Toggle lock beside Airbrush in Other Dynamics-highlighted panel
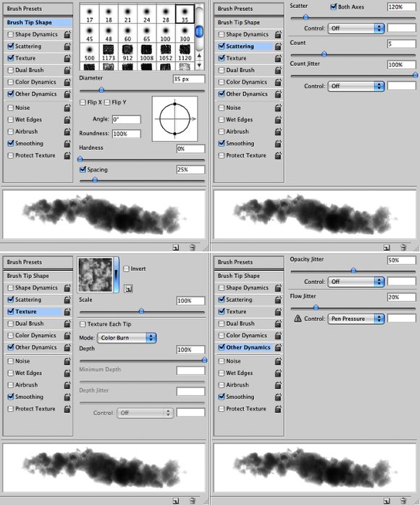 278,385
